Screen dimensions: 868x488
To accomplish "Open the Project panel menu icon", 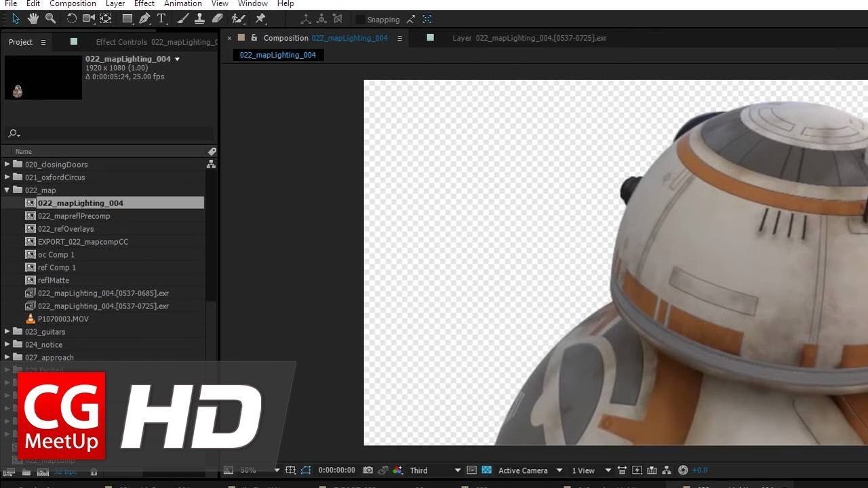I will click(43, 42).
